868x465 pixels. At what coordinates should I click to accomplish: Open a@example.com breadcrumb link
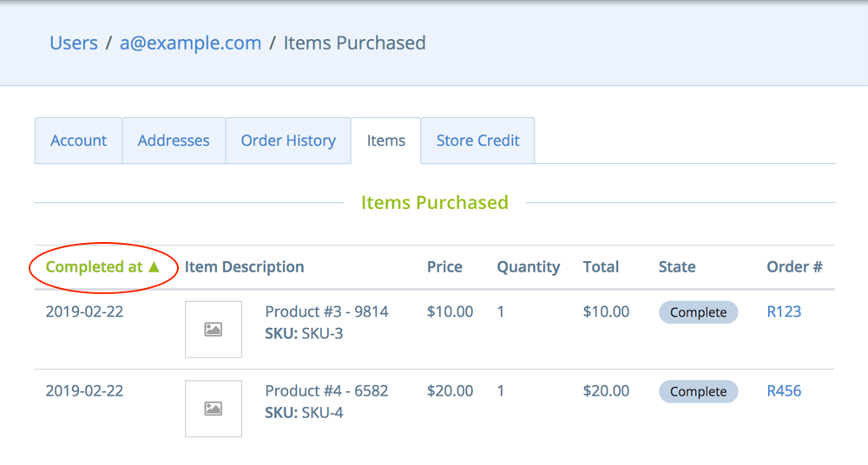[190, 43]
